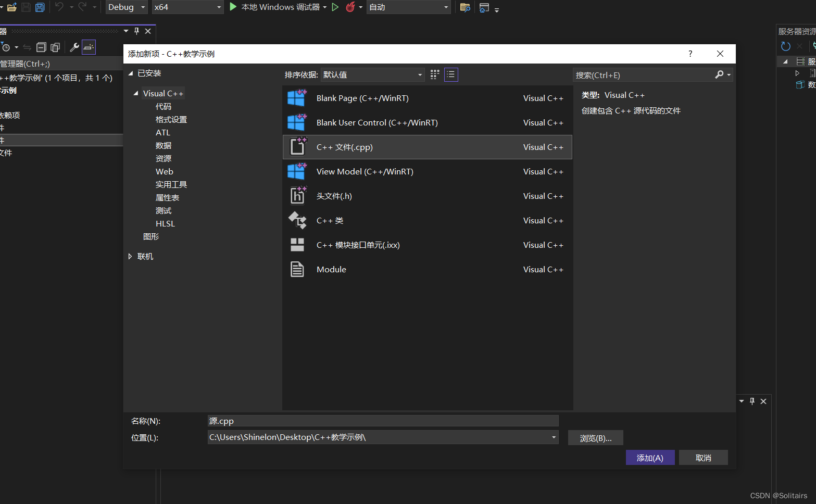
Task: Click the open file icon in main toolbar
Action: tap(11, 7)
